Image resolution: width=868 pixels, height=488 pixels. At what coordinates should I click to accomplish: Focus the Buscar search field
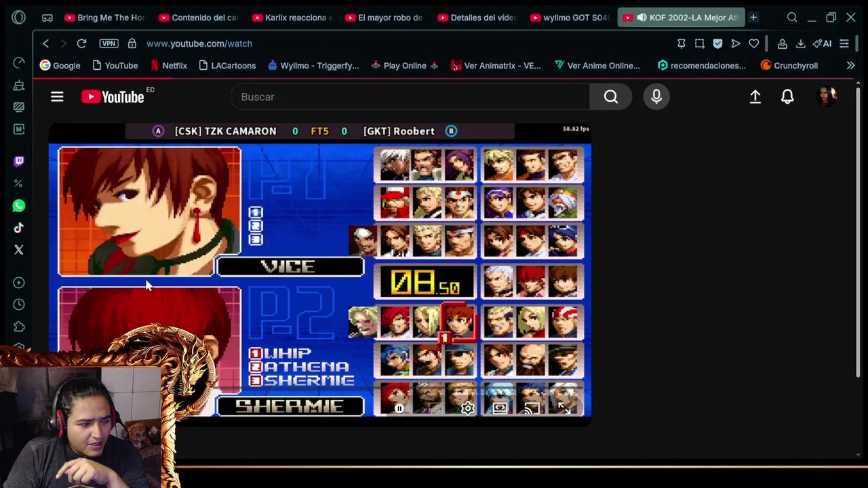410,97
